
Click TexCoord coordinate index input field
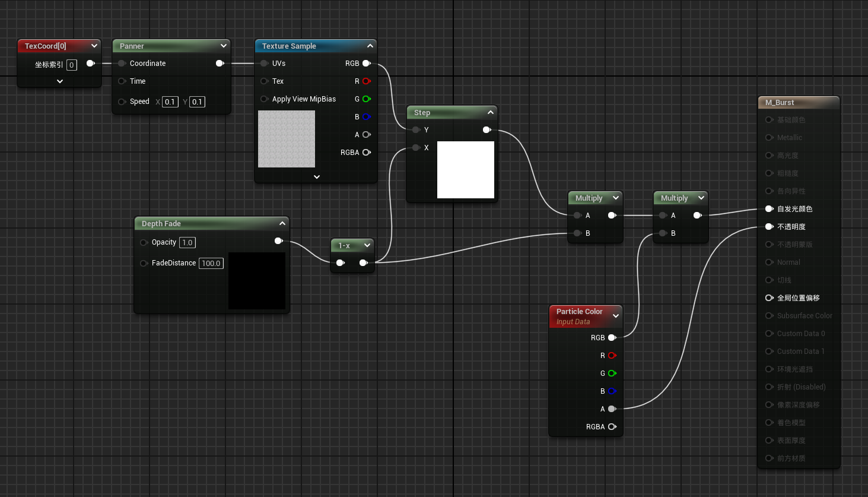coord(71,65)
